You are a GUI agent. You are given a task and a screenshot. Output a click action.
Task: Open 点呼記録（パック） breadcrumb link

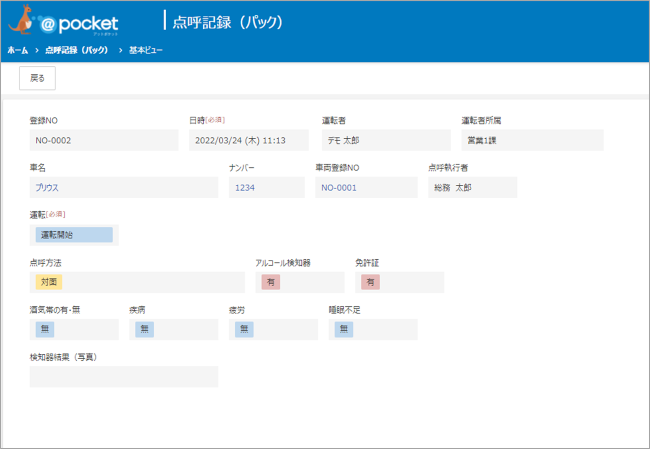point(77,50)
